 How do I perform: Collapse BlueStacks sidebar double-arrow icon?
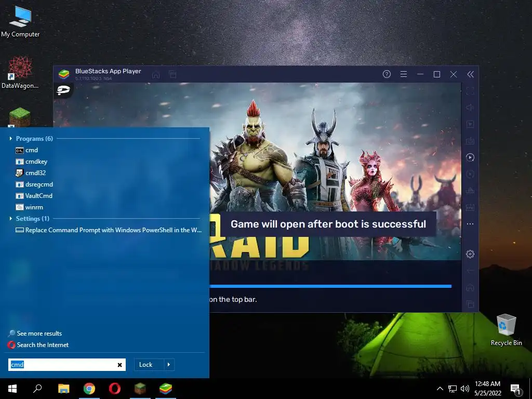[x=470, y=74]
